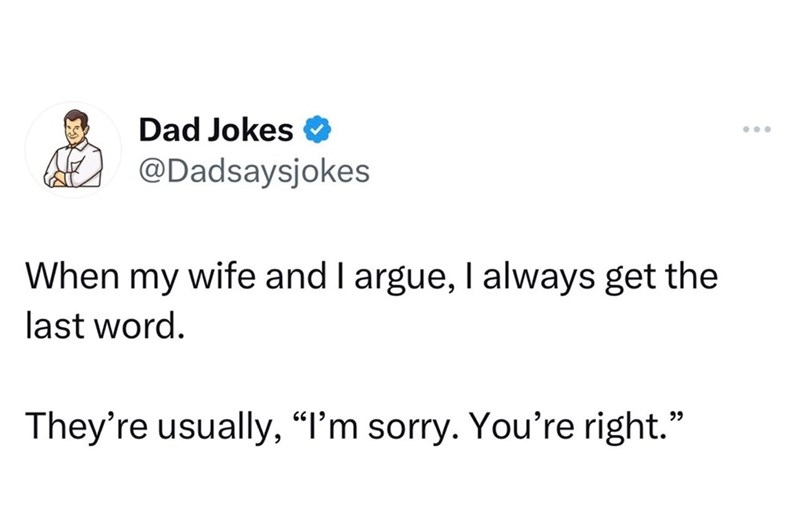Click the blue verified checkmark badge
The height and width of the screenshot is (514, 800).
[318, 130]
